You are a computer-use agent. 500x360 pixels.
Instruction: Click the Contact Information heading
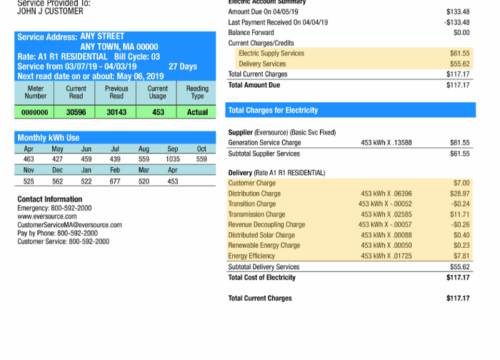click(50, 199)
